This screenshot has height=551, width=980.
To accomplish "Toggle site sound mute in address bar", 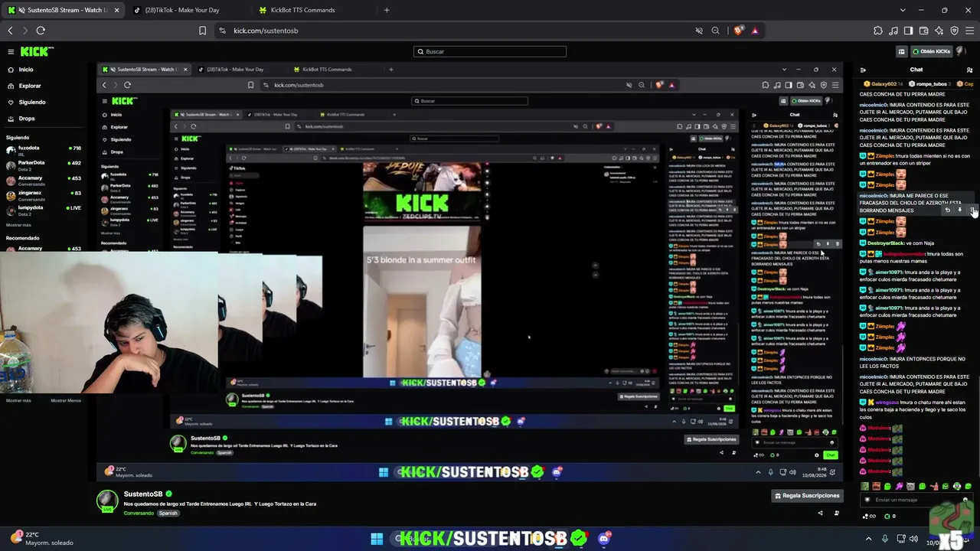I will [698, 31].
